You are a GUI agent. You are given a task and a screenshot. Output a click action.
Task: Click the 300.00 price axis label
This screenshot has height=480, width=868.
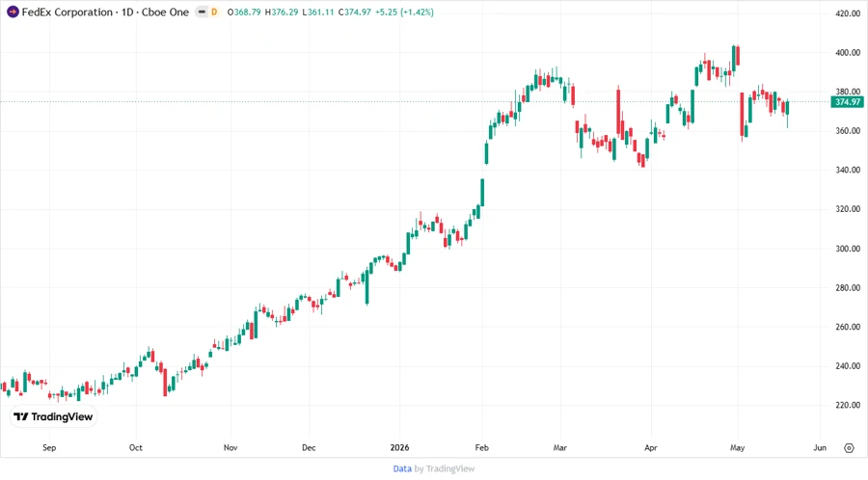[848, 249]
